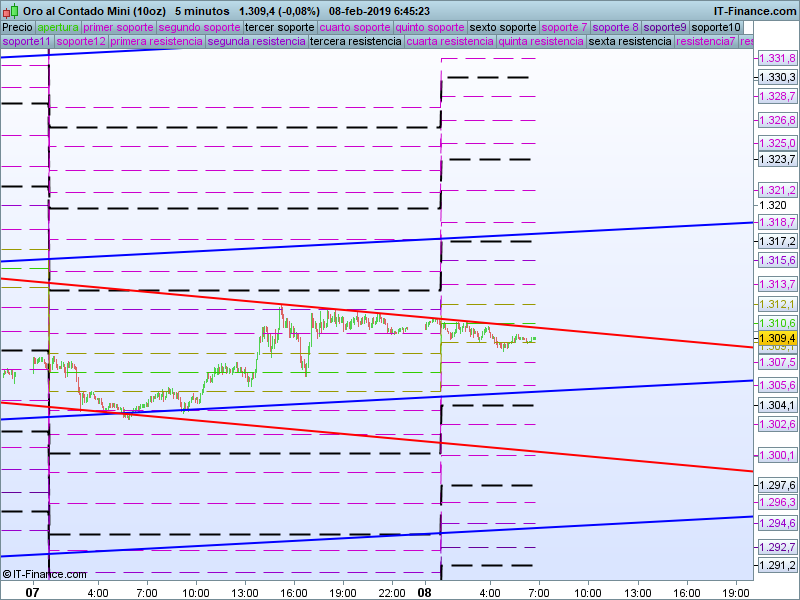The width and height of the screenshot is (800, 600).
Task: Click the IT-Finance.com link in the title bar
Action: [755, 11]
